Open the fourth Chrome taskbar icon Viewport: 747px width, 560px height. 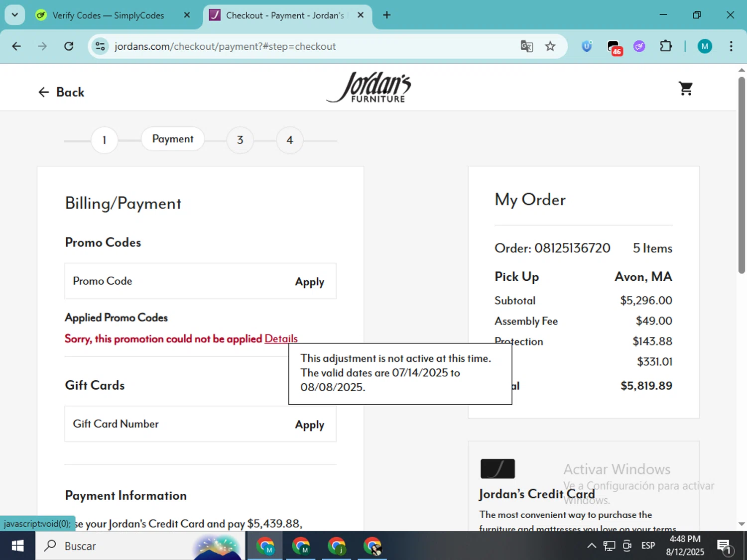(372, 546)
